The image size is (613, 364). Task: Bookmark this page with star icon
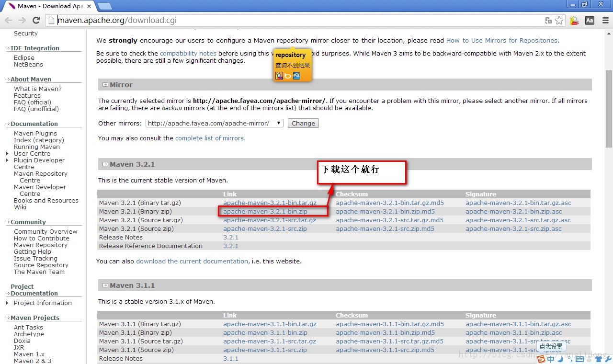tap(559, 21)
